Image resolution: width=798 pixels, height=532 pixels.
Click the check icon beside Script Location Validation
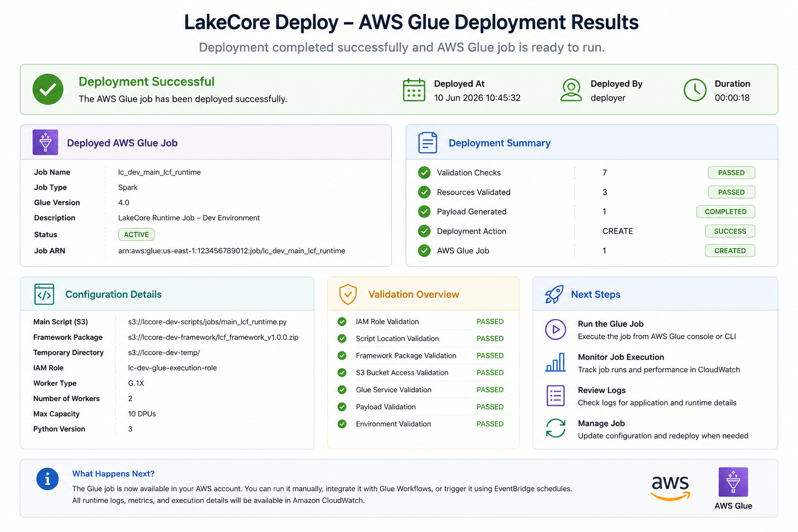point(342,339)
